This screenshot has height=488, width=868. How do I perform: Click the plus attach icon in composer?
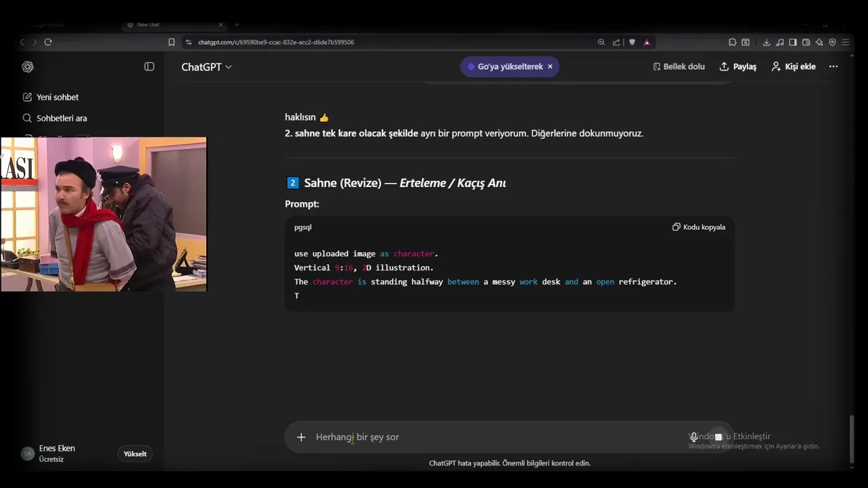point(301,437)
